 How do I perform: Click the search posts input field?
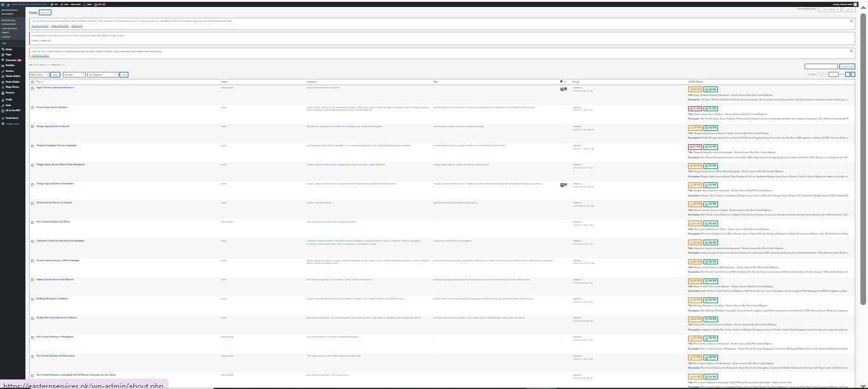coord(820,66)
